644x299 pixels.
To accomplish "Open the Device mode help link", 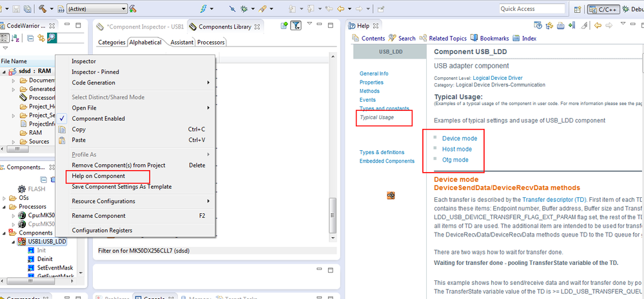I will (460, 139).
